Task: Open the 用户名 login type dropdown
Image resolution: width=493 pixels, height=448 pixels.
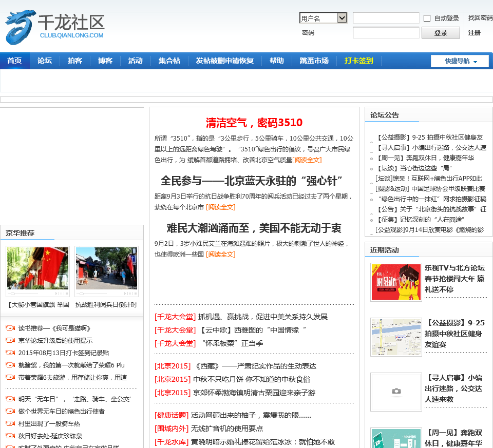Action: click(x=323, y=18)
